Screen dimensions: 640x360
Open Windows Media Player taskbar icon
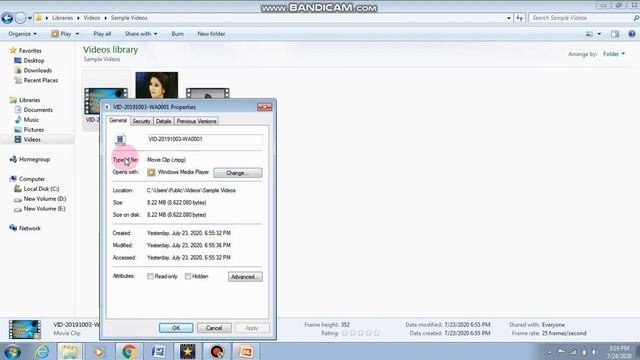[x=99, y=351]
